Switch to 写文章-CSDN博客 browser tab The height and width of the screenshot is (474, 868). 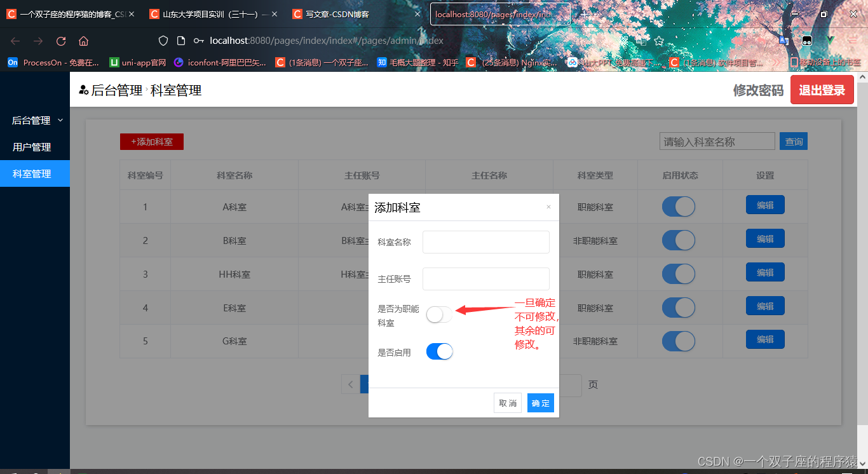click(x=356, y=14)
